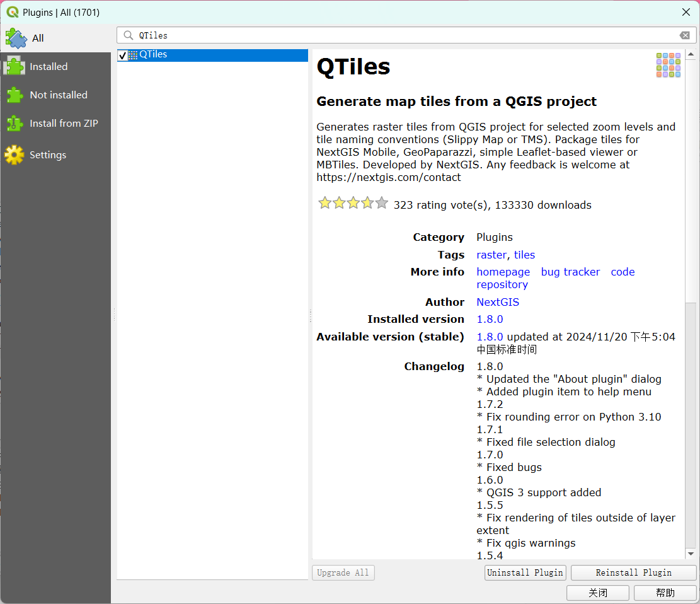Open the All plugins tab
This screenshot has height=604, width=700.
point(55,38)
